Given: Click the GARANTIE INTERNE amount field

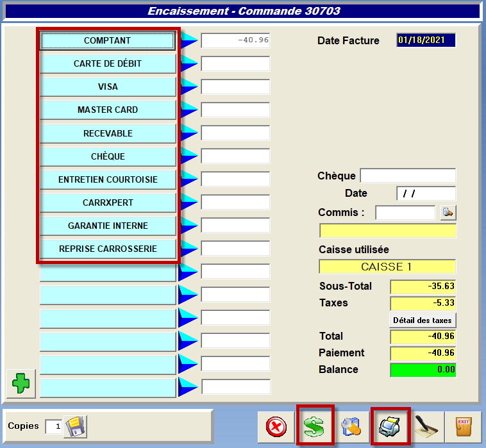Looking at the screenshot, I should coord(235,225).
